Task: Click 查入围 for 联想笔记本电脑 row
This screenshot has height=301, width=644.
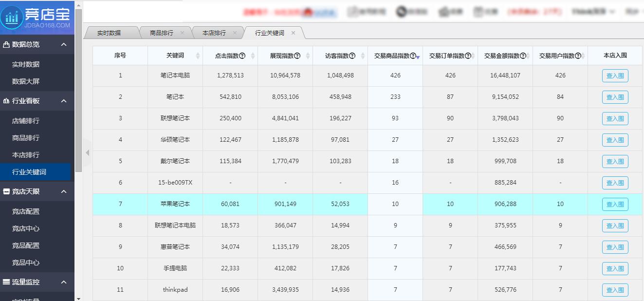Action: pos(615,226)
